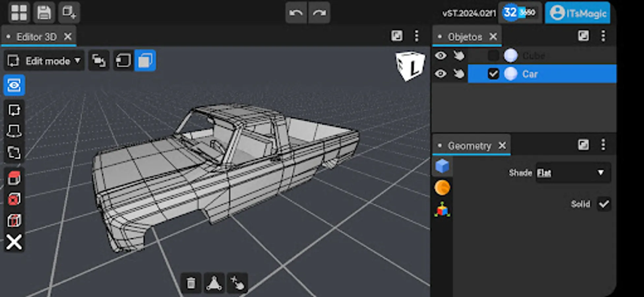Enable the Cube object checkbox
This screenshot has height=297, width=644.
click(493, 55)
